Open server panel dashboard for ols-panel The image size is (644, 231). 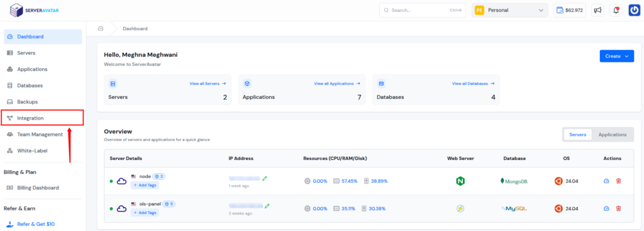point(606,208)
